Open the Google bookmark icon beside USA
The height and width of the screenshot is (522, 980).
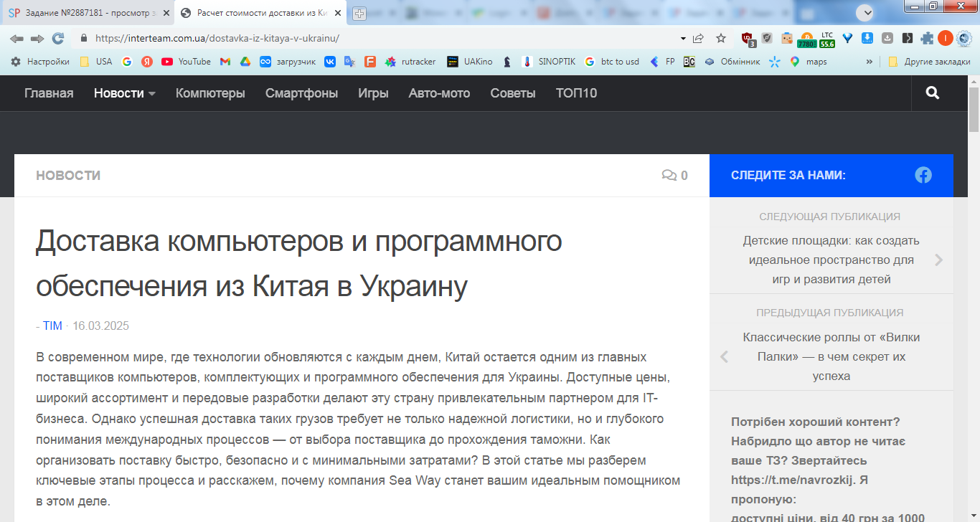point(127,62)
